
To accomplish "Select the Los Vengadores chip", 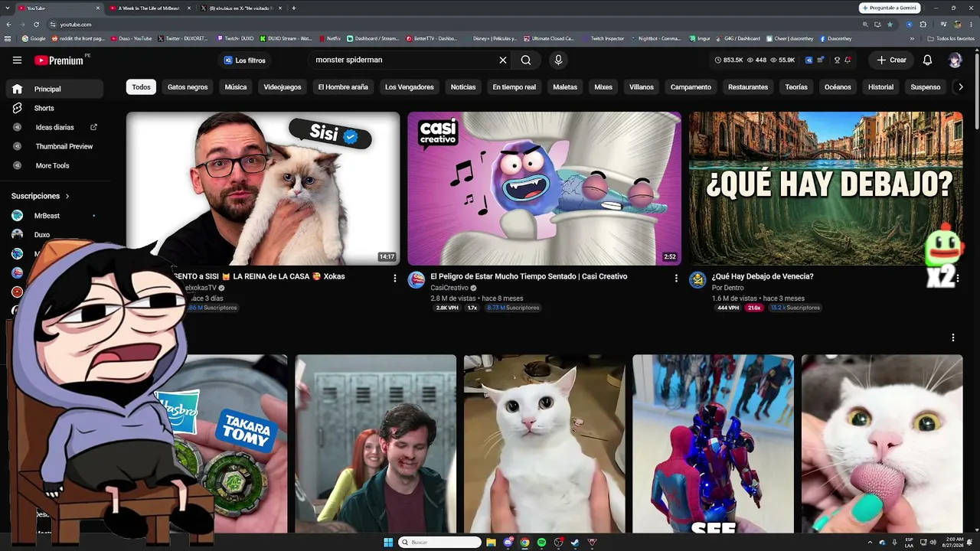I will (x=410, y=87).
